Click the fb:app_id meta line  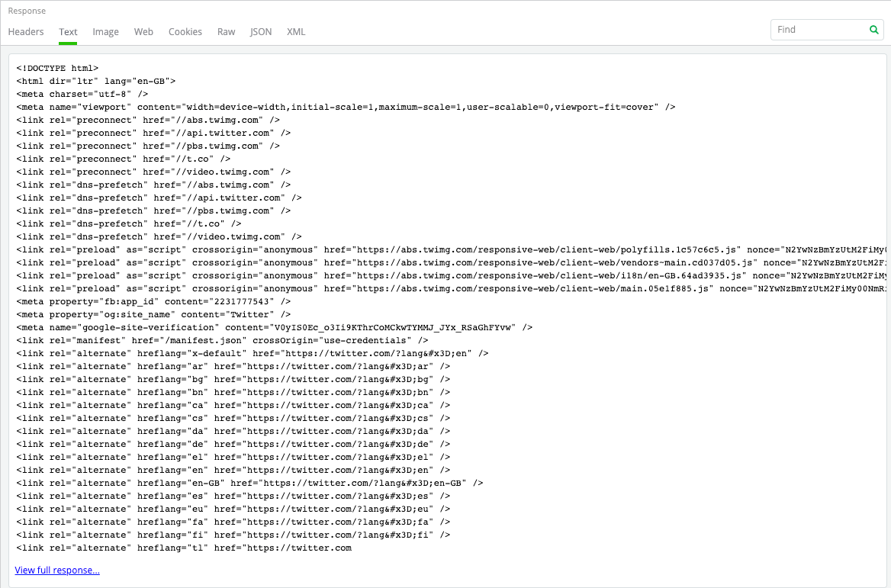tap(153, 302)
